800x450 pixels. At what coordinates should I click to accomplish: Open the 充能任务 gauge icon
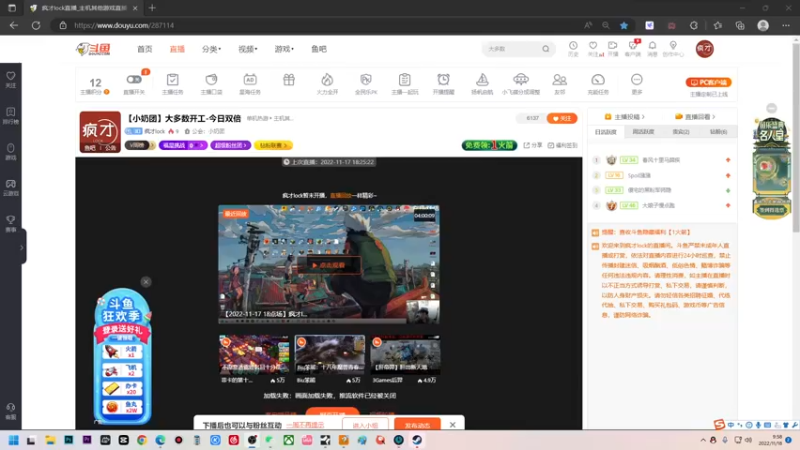[x=598, y=80]
